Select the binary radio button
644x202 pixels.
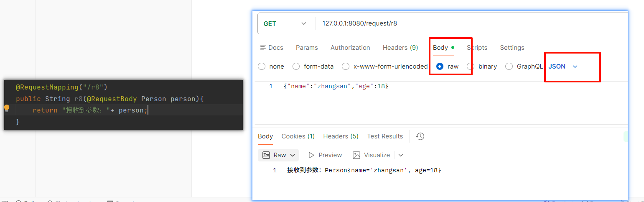click(x=471, y=66)
